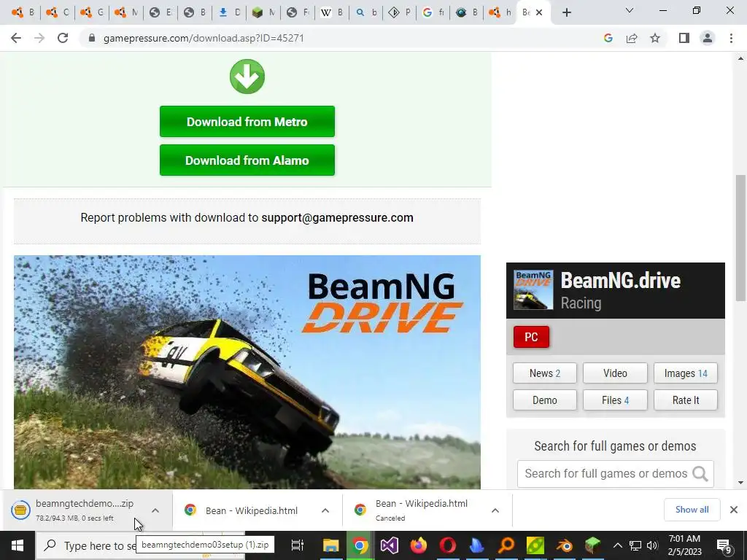Click the volume speaker tray icon

(x=652, y=545)
